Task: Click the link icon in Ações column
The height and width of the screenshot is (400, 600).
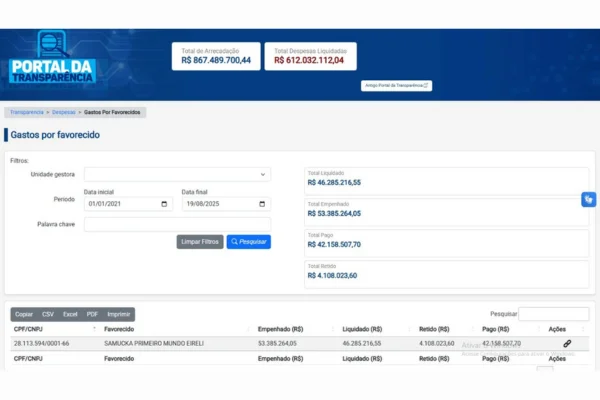Action: 567,343
